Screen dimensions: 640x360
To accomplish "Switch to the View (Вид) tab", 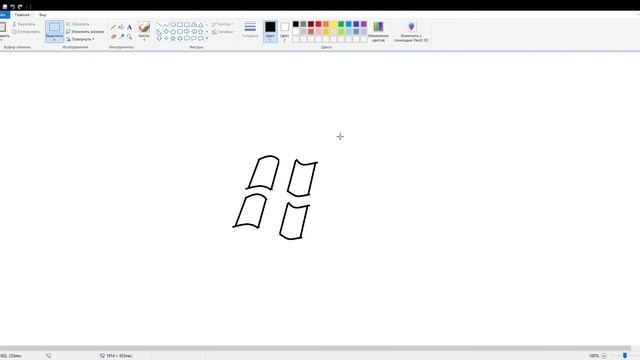I will 42,15.
